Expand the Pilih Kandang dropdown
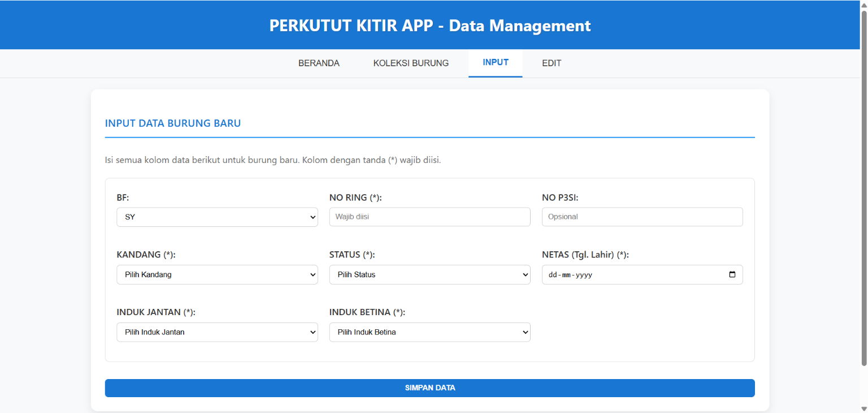 [x=217, y=275]
